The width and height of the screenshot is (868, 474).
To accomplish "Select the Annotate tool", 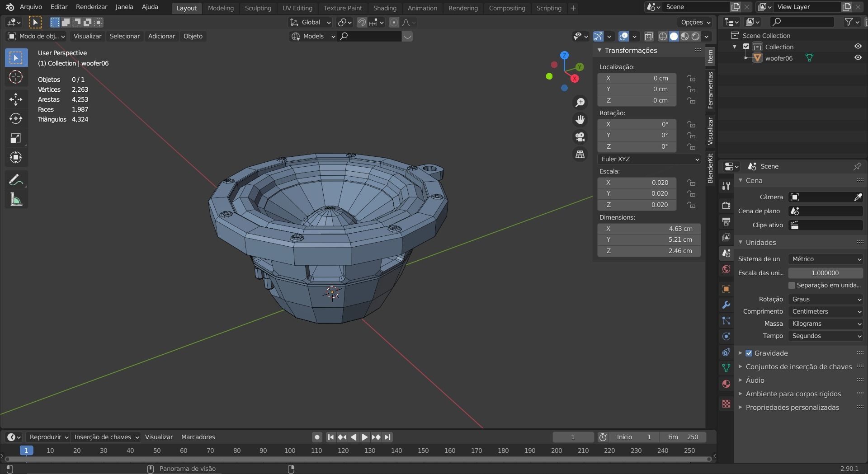I will pos(16,180).
